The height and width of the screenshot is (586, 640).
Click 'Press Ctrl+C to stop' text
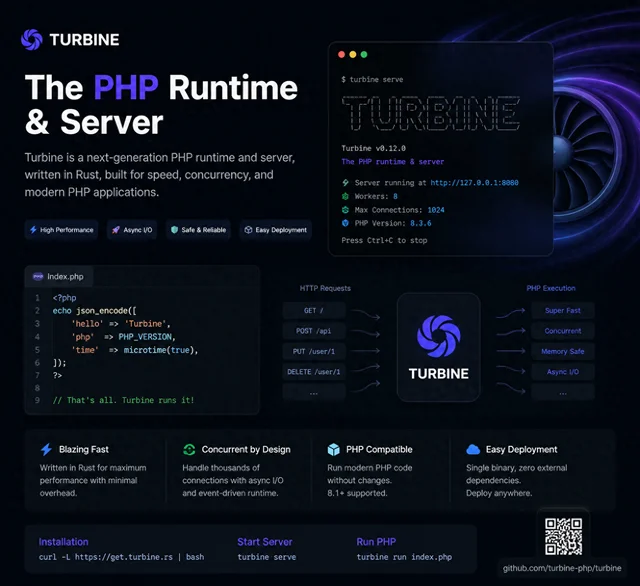pyautogui.click(x=384, y=240)
